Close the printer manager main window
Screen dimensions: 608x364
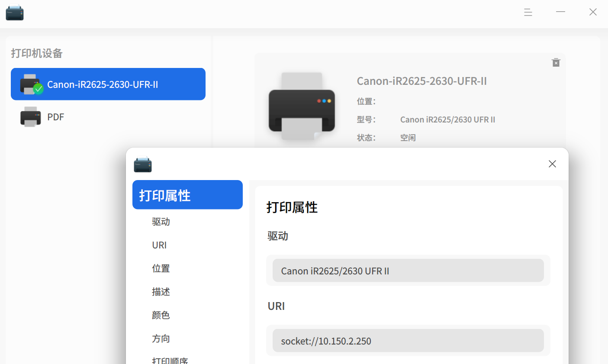click(593, 12)
